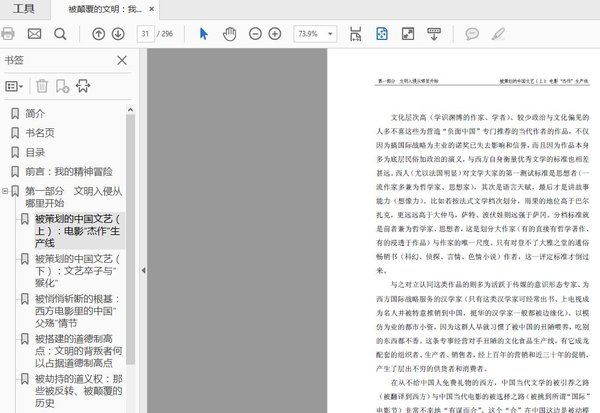Click the page number field

click(x=145, y=34)
